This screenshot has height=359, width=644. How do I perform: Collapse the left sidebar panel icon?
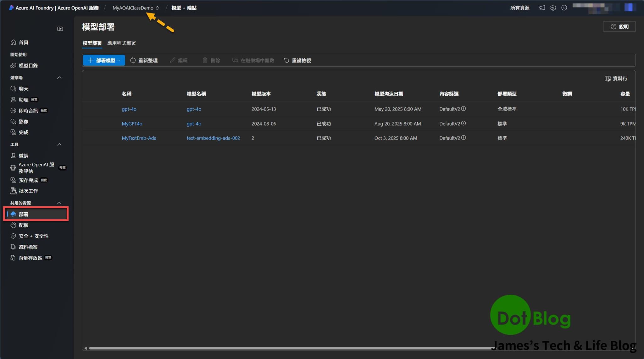60,29
